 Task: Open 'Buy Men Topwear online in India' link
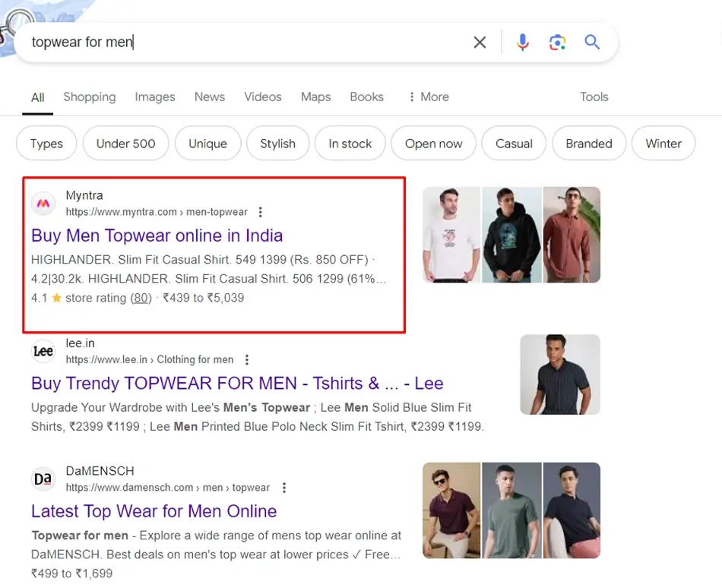tap(157, 236)
